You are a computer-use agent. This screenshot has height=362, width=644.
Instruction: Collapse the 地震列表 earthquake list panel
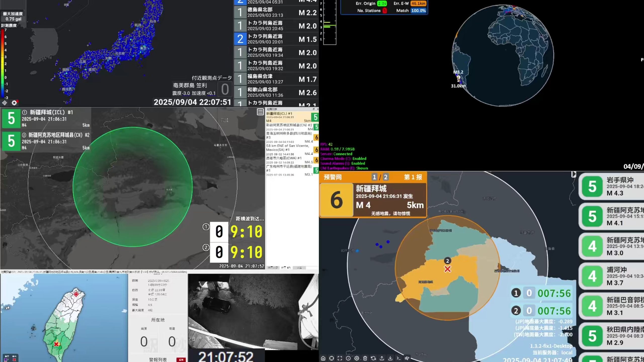tap(314, 109)
